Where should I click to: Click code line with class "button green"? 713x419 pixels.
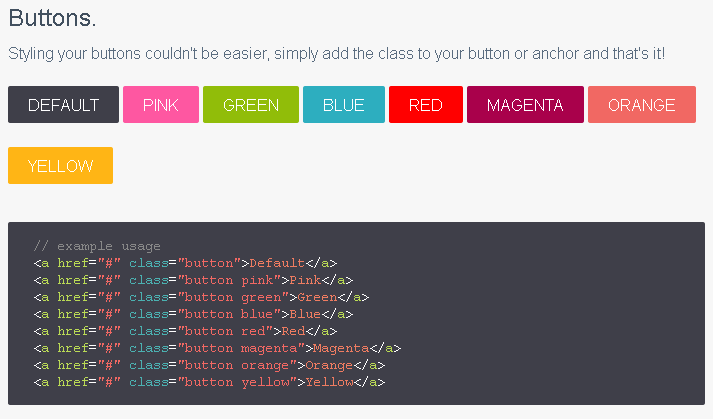coord(201,297)
